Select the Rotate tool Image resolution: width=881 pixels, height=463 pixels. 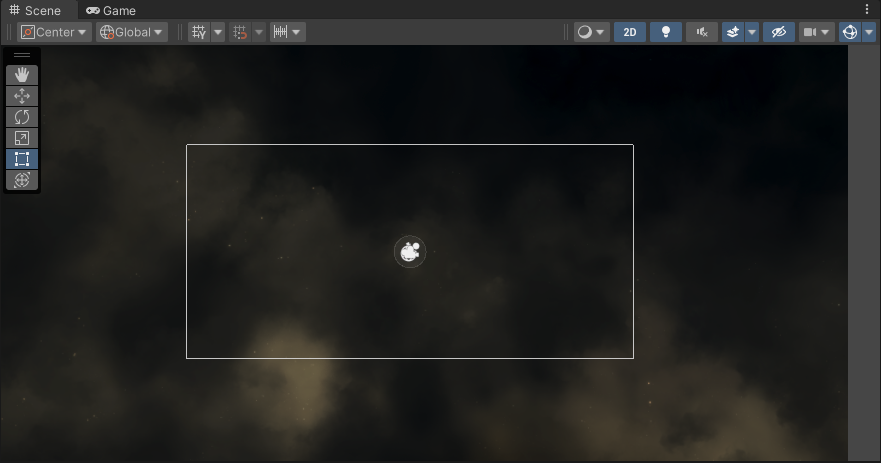[x=22, y=117]
